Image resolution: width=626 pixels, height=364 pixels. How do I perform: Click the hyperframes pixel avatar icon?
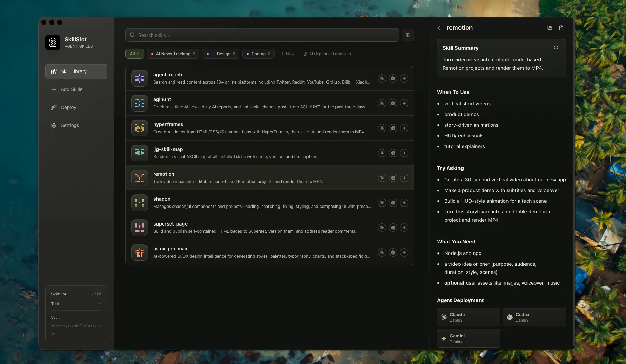140,128
